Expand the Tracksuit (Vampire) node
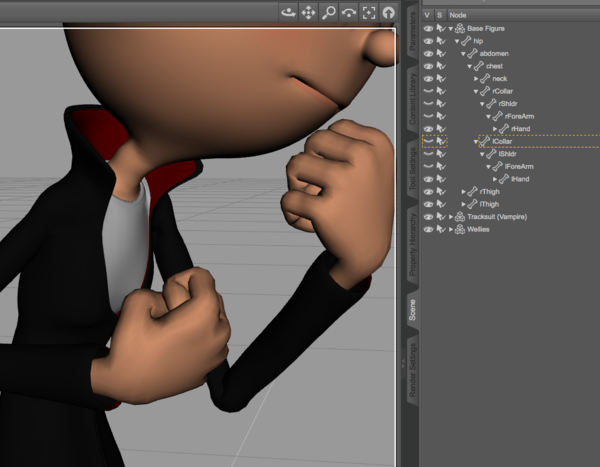This screenshot has height=467, width=600. 451,217
